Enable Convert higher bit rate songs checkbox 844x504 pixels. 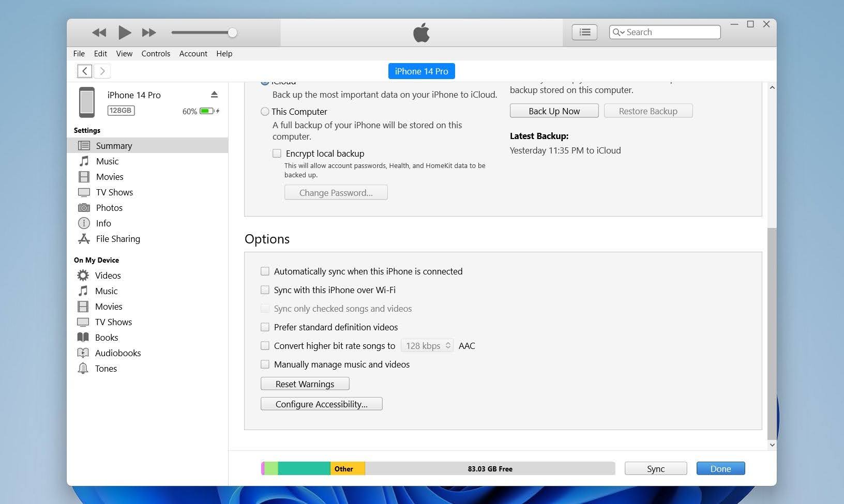point(265,346)
